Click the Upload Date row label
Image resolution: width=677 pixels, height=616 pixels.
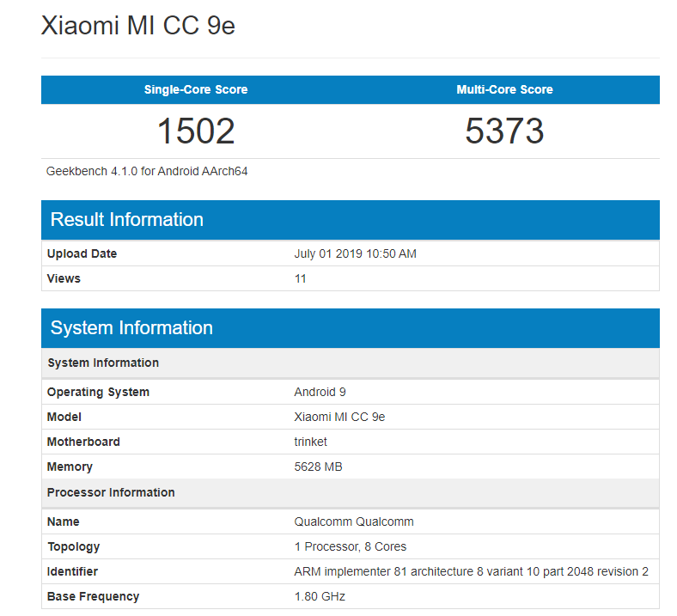82,253
